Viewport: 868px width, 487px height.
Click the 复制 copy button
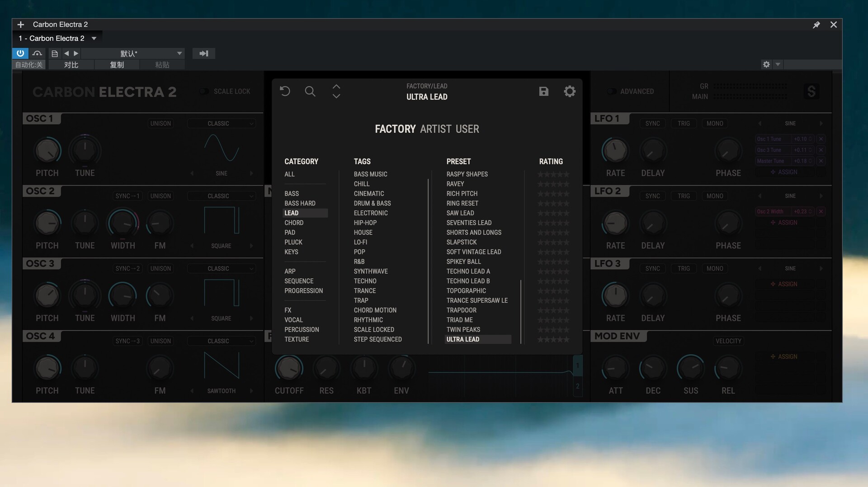coord(117,65)
